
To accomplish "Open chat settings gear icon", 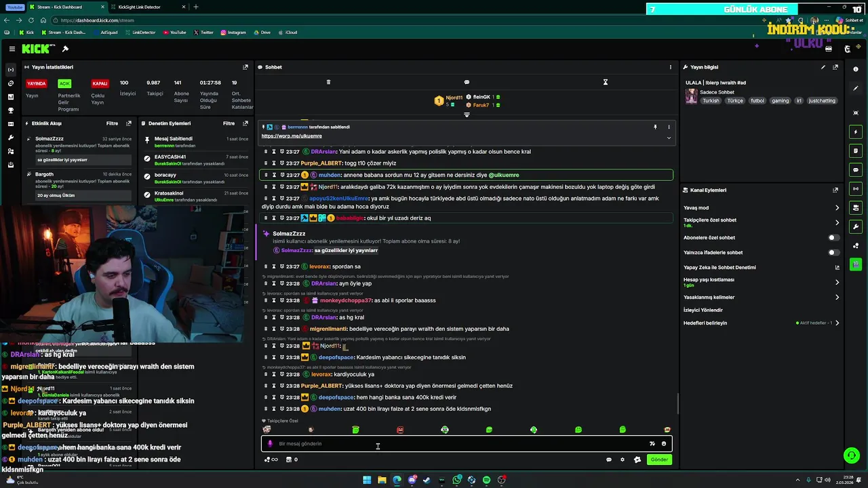I will coord(623,460).
